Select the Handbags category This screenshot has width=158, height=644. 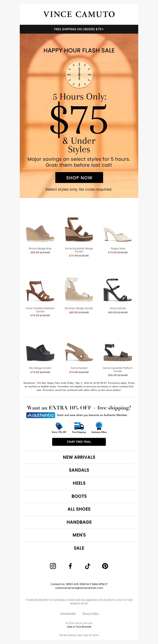79,522
